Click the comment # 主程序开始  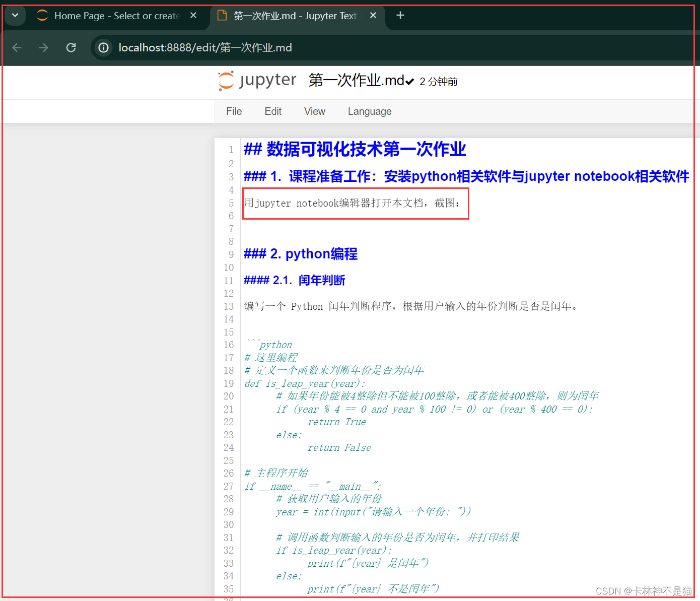[x=276, y=473]
